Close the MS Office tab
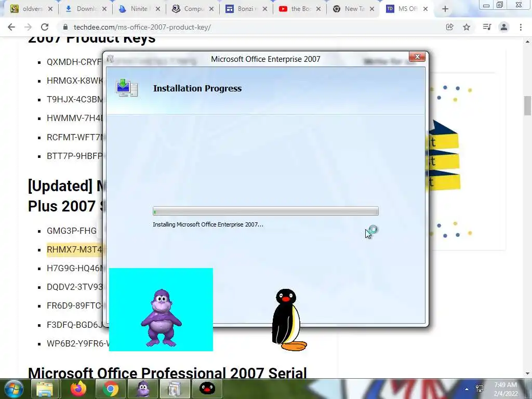 [x=425, y=9]
